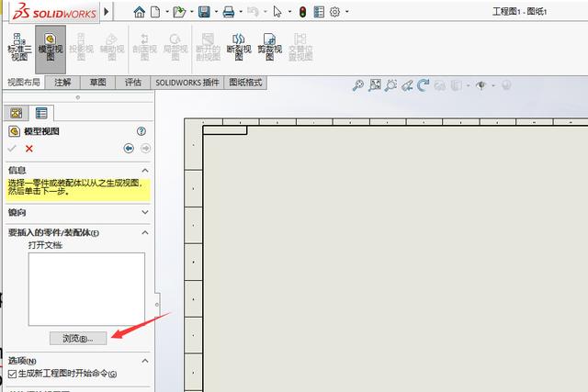The height and width of the screenshot is (392, 588).
Task: Expand the 镜向 section
Action: point(145,212)
